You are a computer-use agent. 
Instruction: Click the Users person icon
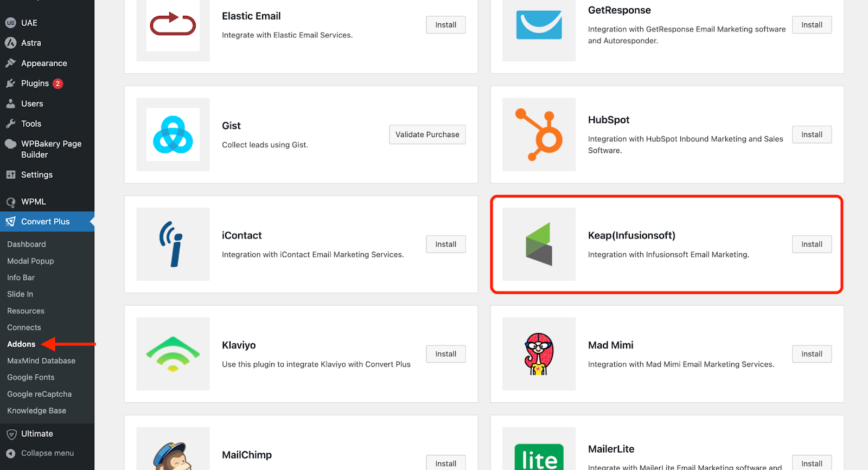[x=10, y=104]
